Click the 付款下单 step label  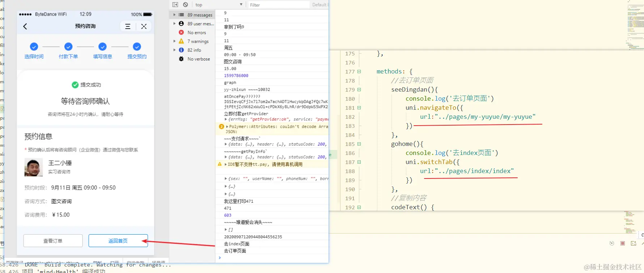pos(68,56)
